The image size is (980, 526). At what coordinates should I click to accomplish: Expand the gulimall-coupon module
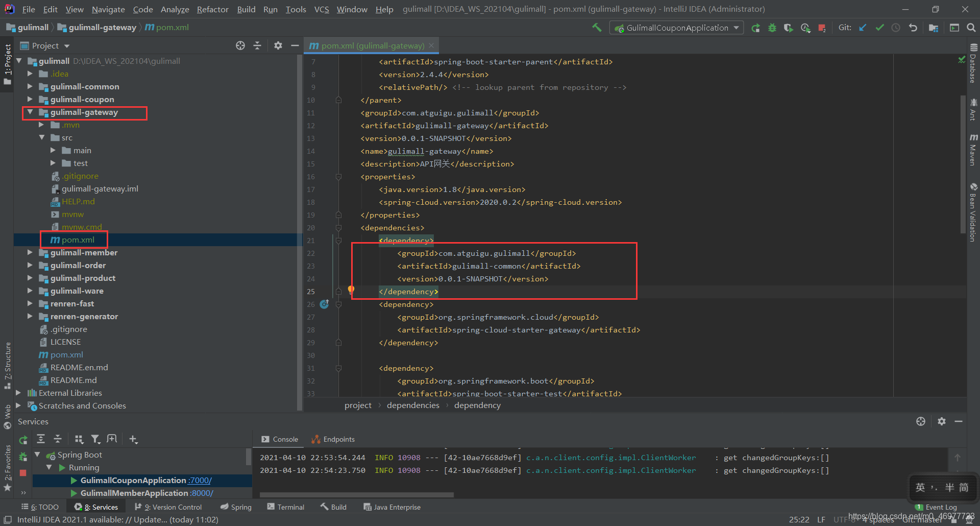click(x=30, y=99)
